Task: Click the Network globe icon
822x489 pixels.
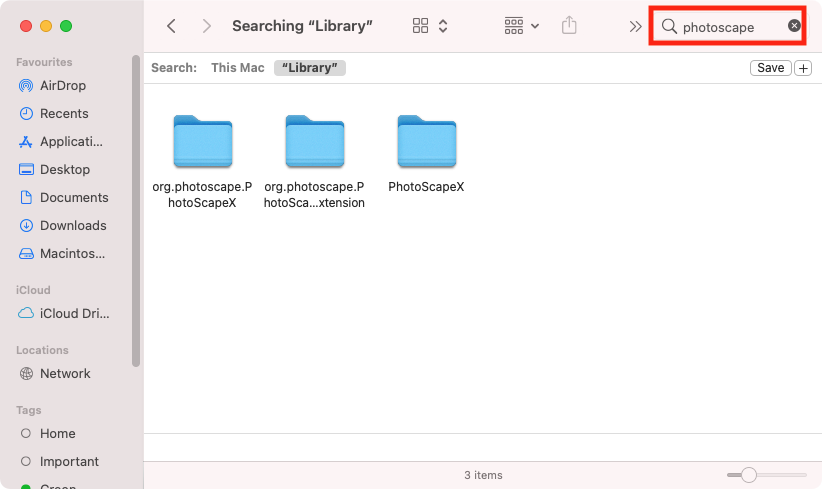Action: pyautogui.click(x=26, y=373)
